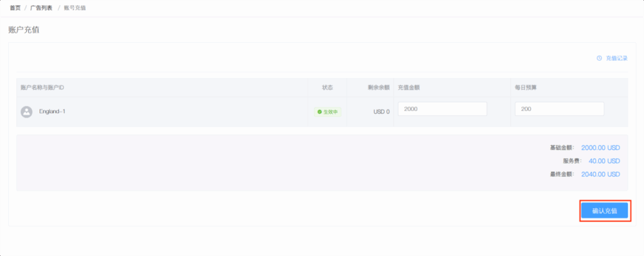The width and height of the screenshot is (644, 256).
Task: Select the England--1 account name
Action: tap(52, 111)
